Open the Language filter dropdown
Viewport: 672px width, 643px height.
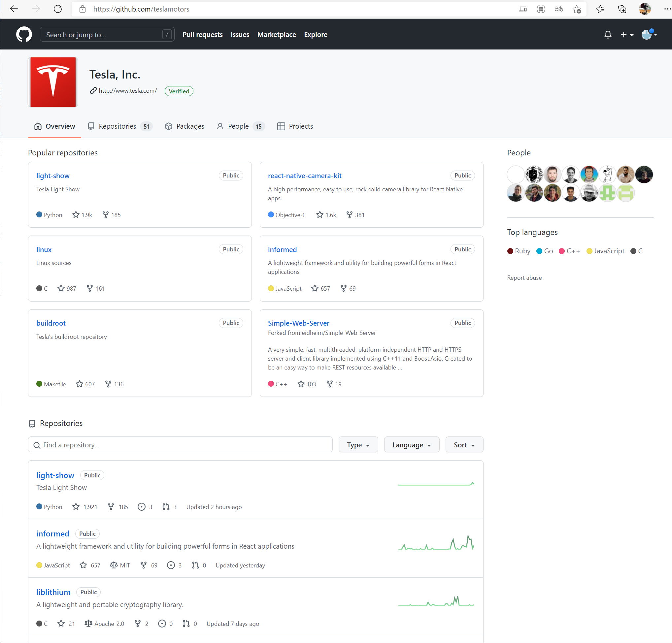point(412,445)
